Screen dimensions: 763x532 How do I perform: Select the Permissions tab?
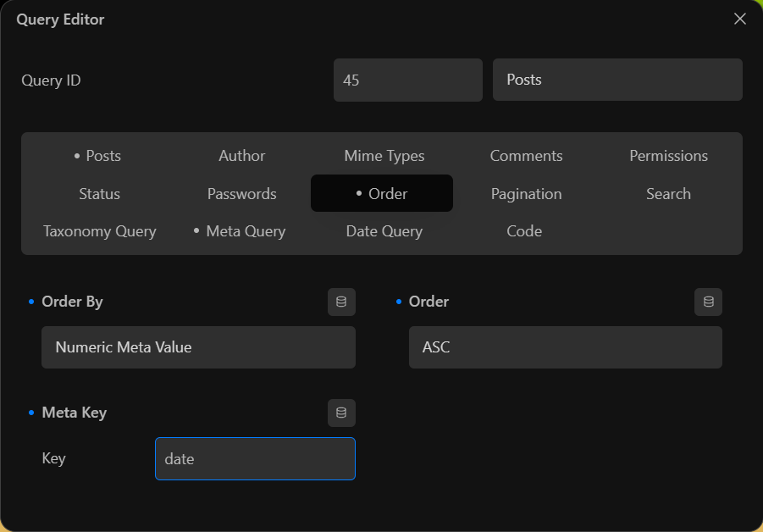[x=668, y=156]
